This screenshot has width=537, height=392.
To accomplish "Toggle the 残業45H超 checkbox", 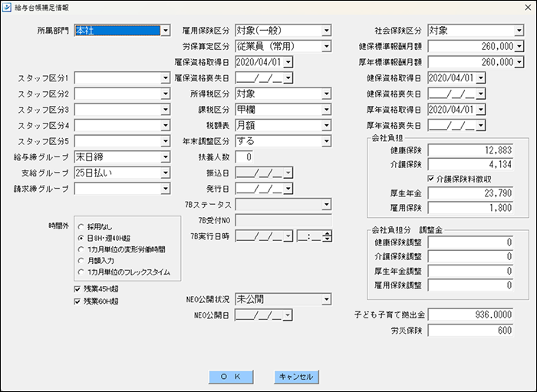I will pyautogui.click(x=77, y=289).
